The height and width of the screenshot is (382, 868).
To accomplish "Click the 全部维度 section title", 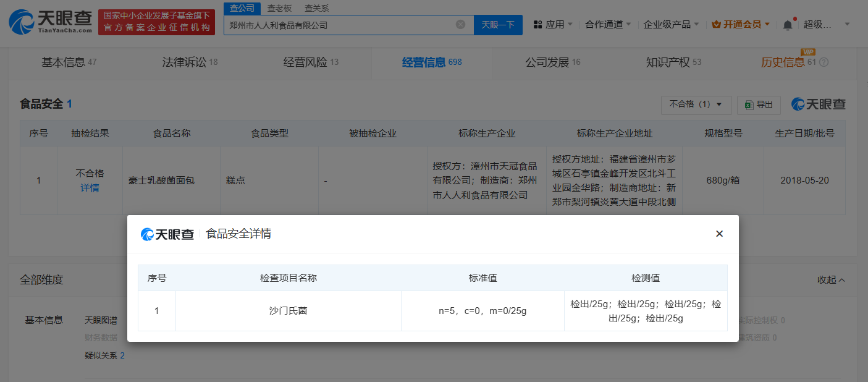I will coord(41,280).
